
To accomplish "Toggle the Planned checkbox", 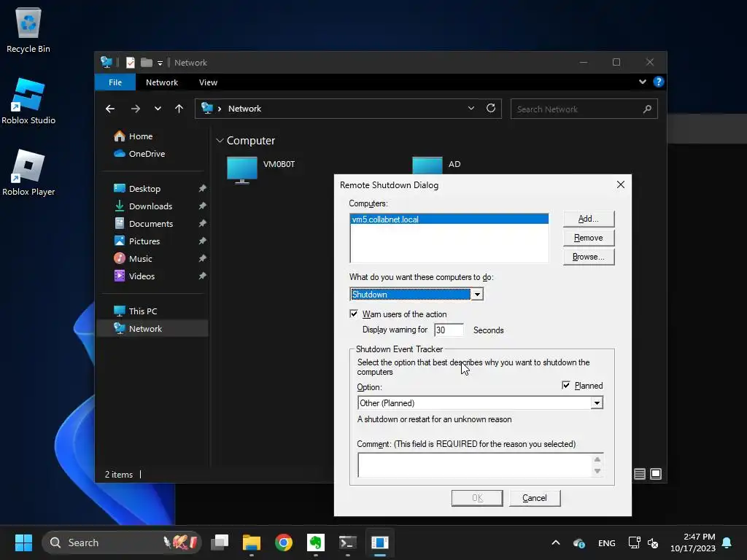I will 566,385.
